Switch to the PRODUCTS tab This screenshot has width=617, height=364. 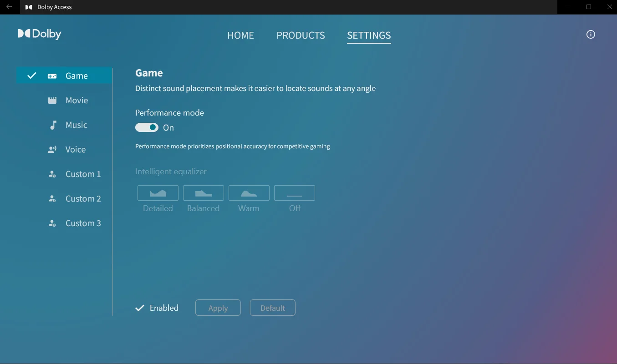pos(301,35)
